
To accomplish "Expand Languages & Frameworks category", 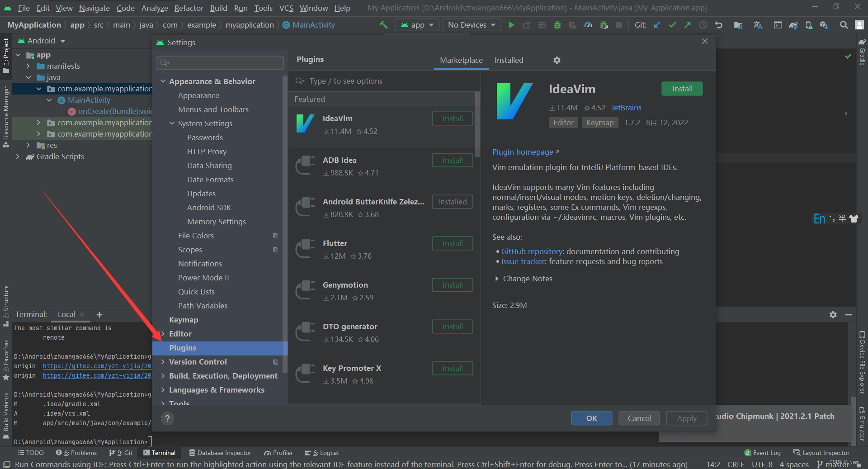I will (x=163, y=390).
